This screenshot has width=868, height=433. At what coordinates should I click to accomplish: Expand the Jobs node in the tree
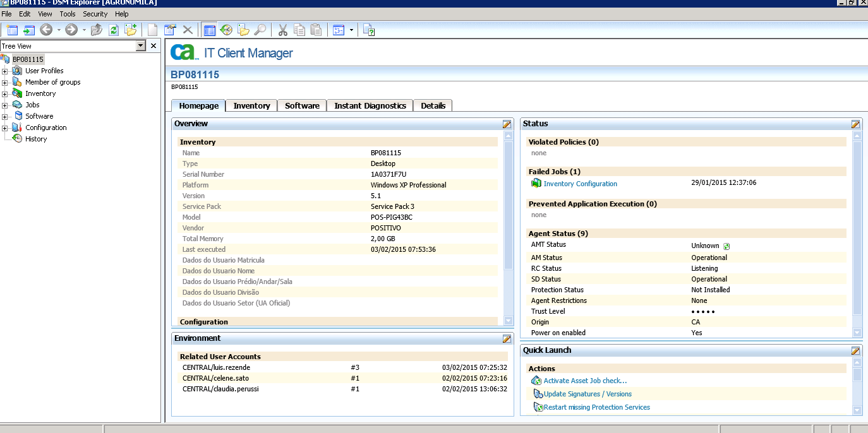click(x=5, y=104)
